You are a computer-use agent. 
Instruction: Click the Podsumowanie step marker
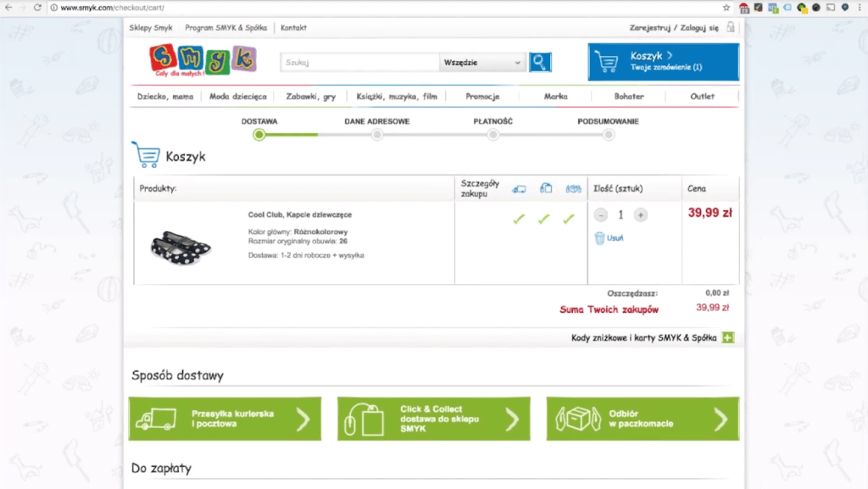(609, 135)
